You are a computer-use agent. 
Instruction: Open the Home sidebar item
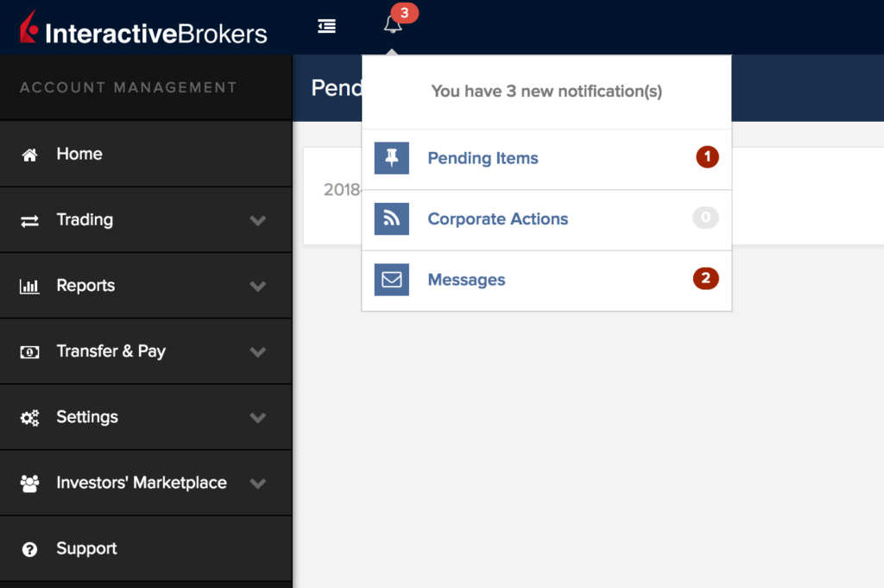[x=79, y=155]
